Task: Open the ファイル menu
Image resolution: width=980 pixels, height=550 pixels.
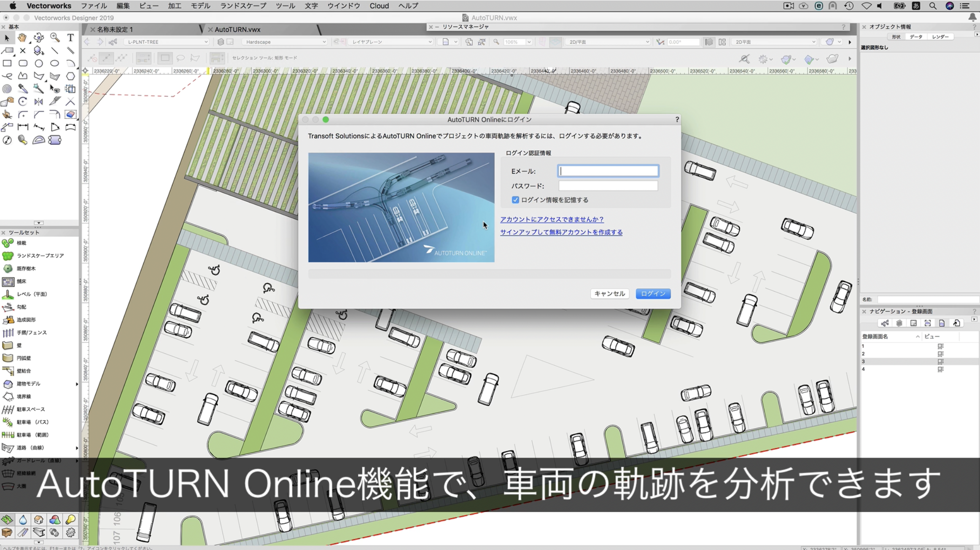Action: click(94, 5)
